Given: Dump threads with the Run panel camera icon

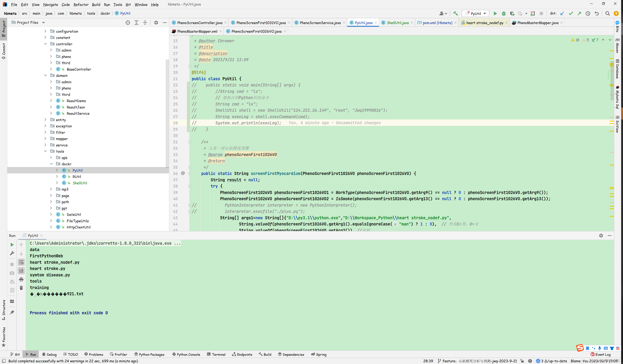Looking at the screenshot, I should 12,273.
